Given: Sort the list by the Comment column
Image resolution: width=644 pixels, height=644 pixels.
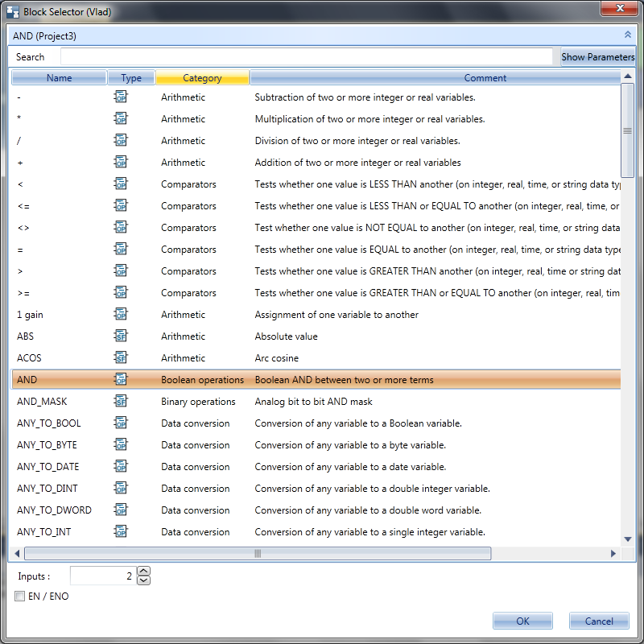Looking at the screenshot, I should click(x=436, y=77).
